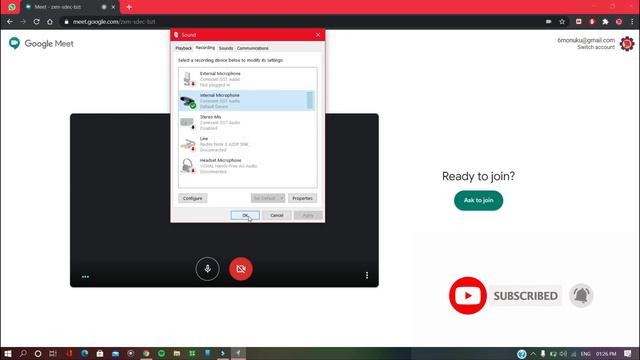Select Stereo Mix device
Screen dimensions: 640x360
[247, 122]
